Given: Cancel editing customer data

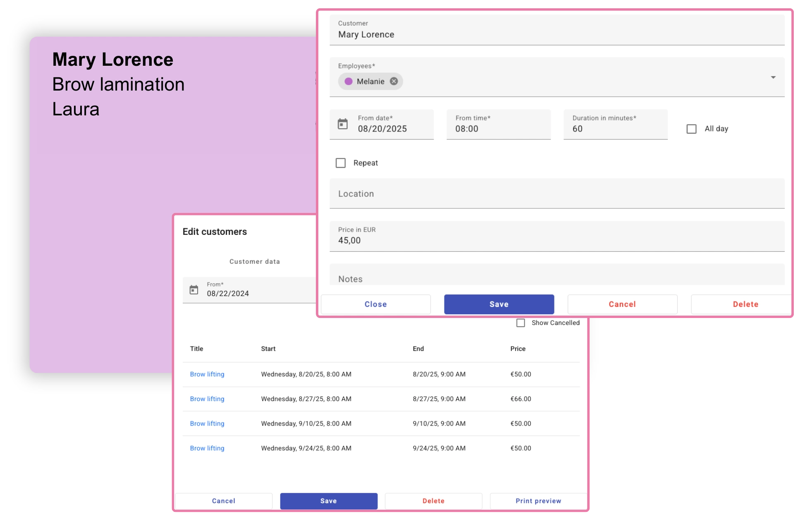Looking at the screenshot, I should click(223, 501).
